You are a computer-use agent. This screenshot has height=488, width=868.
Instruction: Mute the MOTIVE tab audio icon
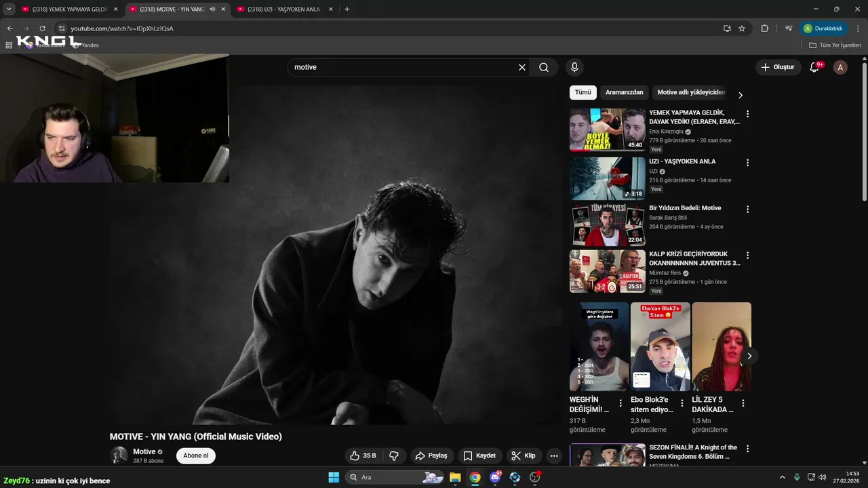pyautogui.click(x=212, y=9)
